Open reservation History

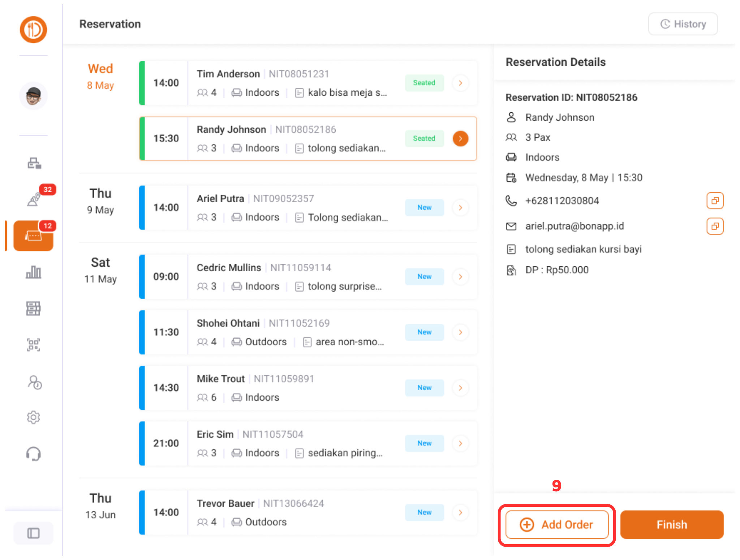(x=683, y=24)
